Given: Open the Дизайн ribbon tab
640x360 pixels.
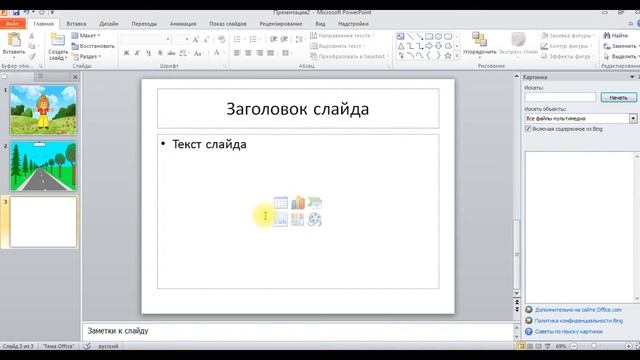Looking at the screenshot, I should (x=109, y=24).
